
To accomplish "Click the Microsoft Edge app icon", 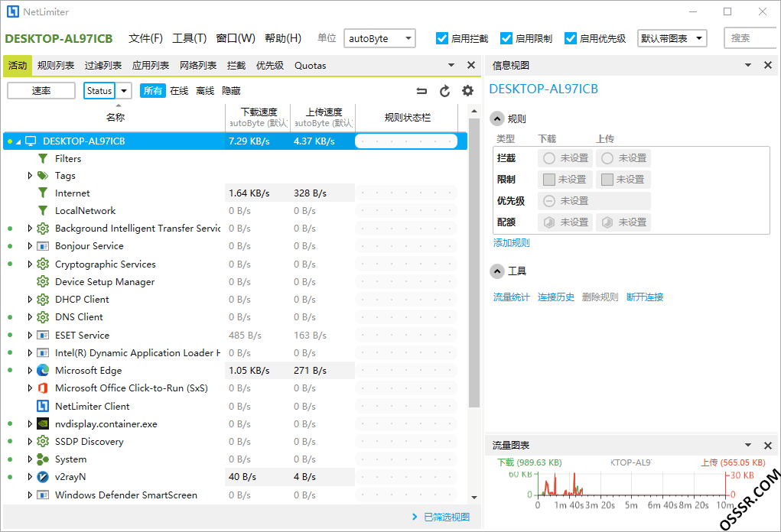I will click(43, 370).
